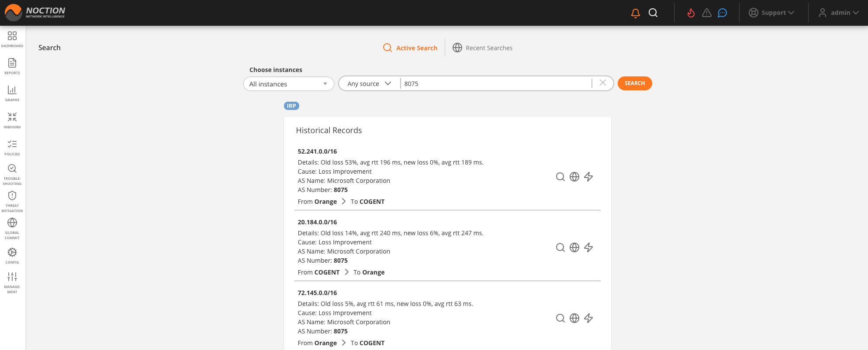Click lightning icon for 20.184.0.0/16 record
The image size is (868, 350).
click(x=588, y=247)
